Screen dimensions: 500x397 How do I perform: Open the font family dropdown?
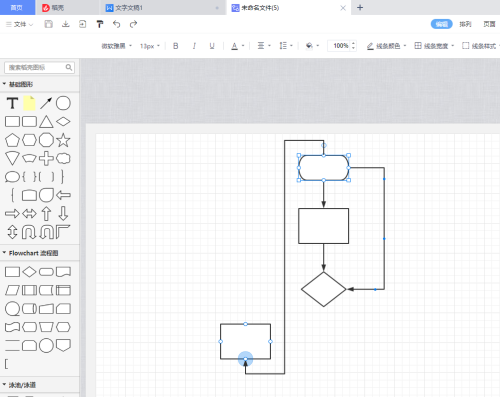click(117, 46)
